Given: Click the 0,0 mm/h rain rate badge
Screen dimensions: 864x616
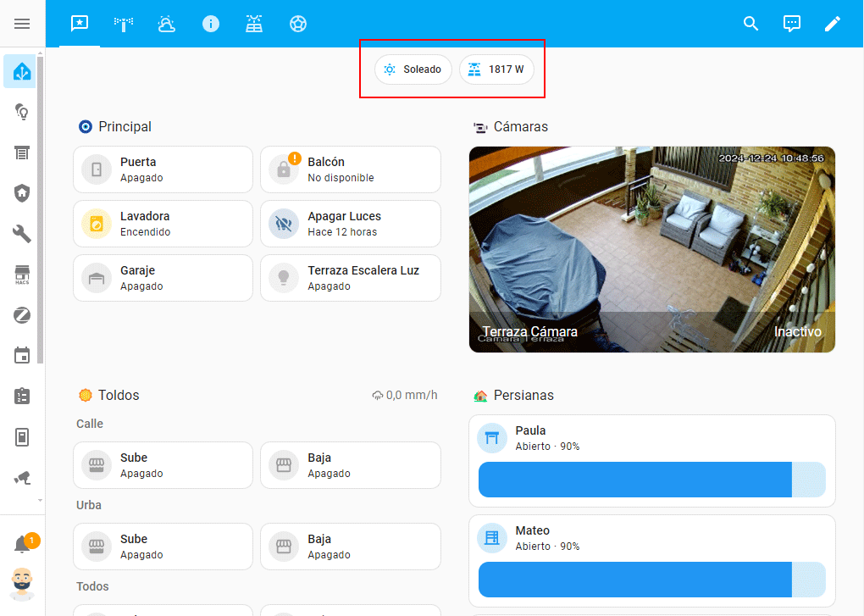Looking at the screenshot, I should click(x=405, y=395).
